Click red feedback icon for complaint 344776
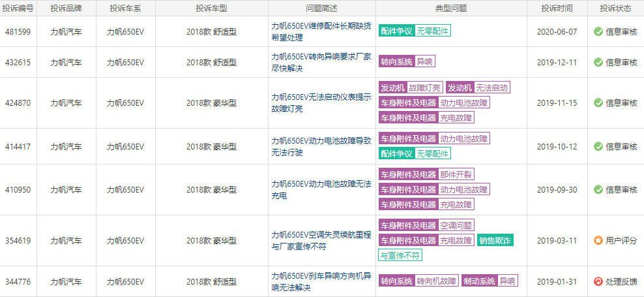The height and width of the screenshot is (297, 644). click(x=598, y=281)
